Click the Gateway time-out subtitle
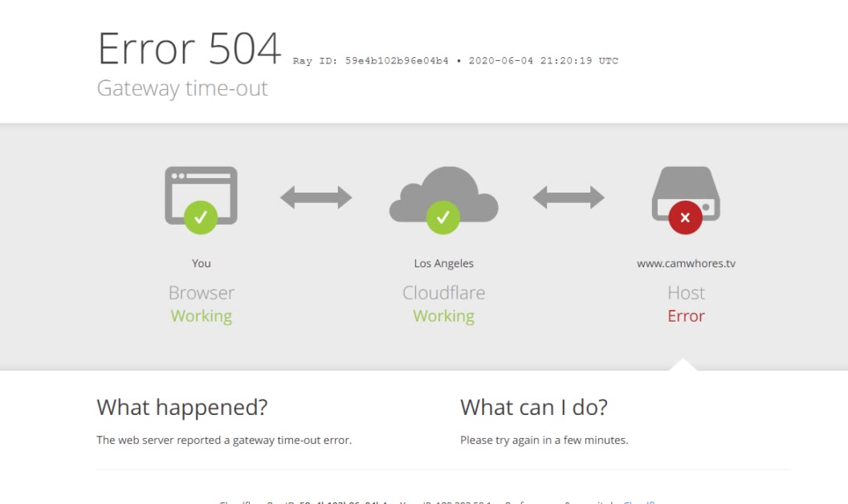Image resolution: width=848 pixels, height=504 pixels. point(182,88)
